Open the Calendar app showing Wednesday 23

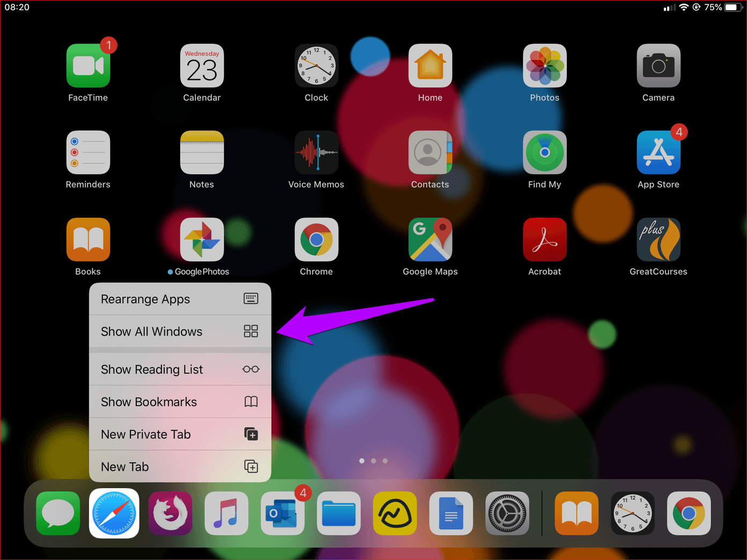(202, 65)
